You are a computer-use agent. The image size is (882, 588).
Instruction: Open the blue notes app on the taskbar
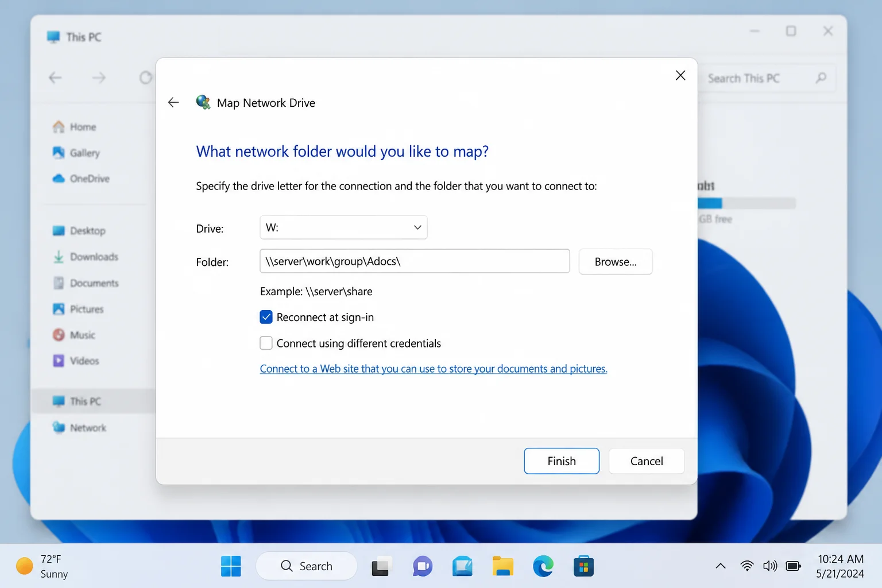(x=462, y=567)
